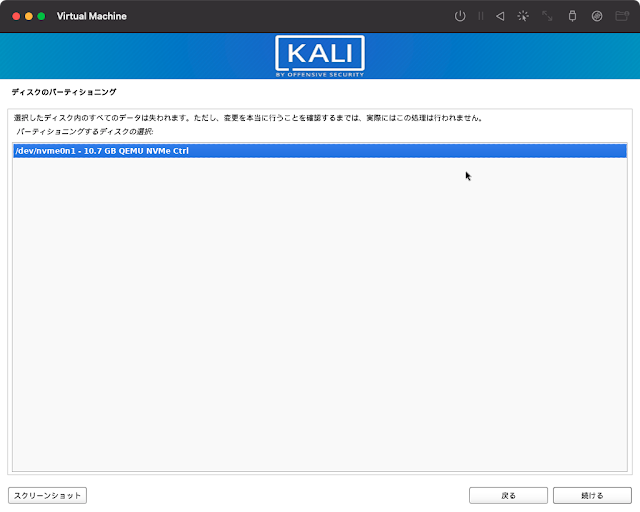Click the 続ける continue button
Screen dimensions: 640x512
[x=592, y=495]
